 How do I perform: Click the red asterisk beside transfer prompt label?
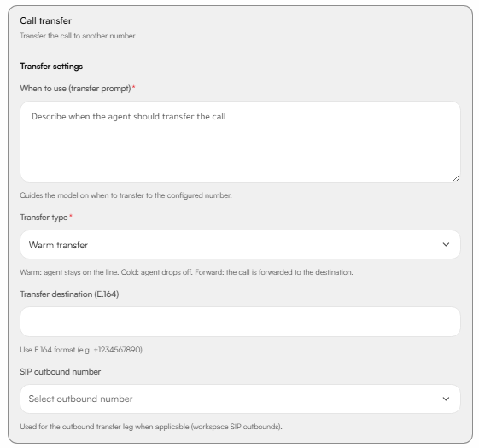click(x=133, y=87)
